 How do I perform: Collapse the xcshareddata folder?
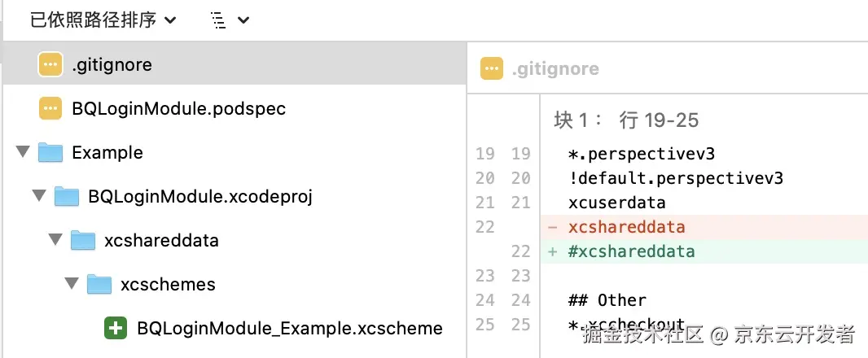55,240
